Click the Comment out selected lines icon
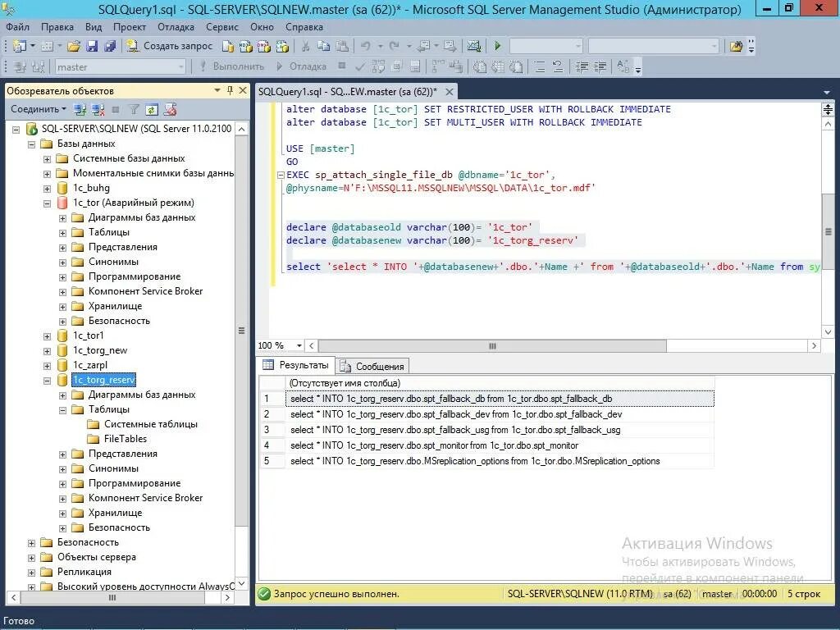 point(540,67)
